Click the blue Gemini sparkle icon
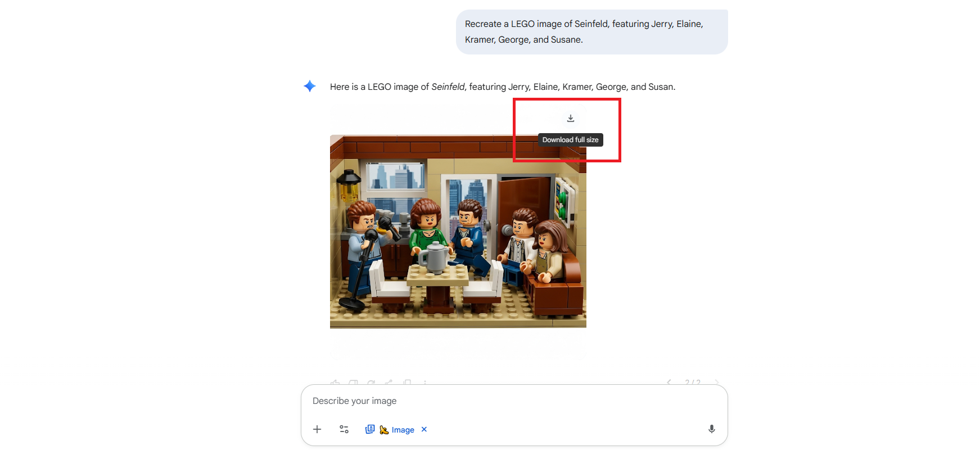Screen dimensions: 980x450 tap(310, 86)
